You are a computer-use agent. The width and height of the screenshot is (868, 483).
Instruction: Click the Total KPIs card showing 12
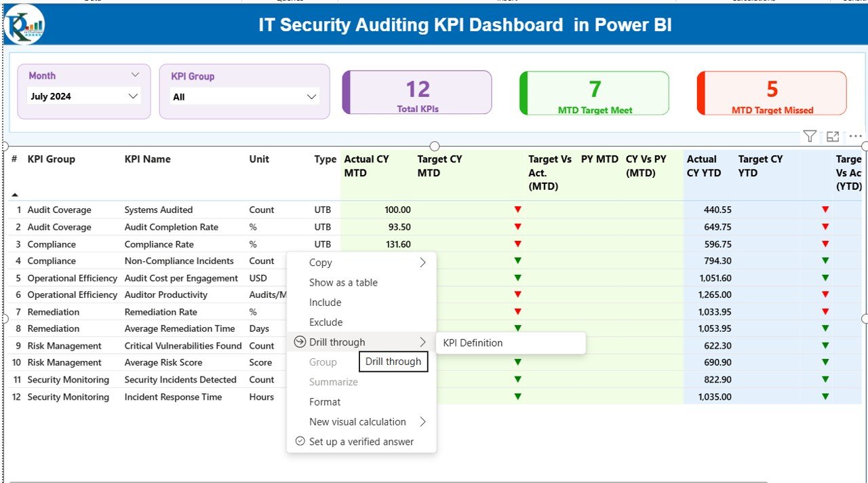[x=417, y=93]
